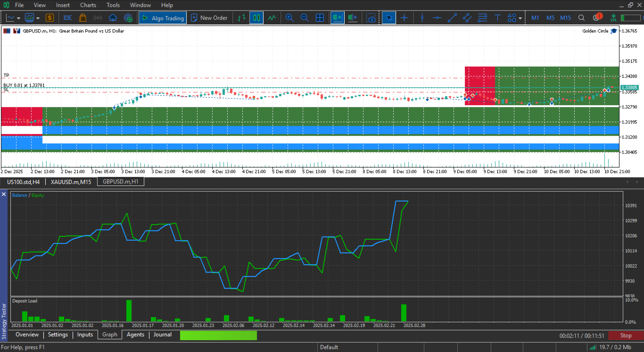
Task: Stop the strategy test
Action: tap(626, 335)
